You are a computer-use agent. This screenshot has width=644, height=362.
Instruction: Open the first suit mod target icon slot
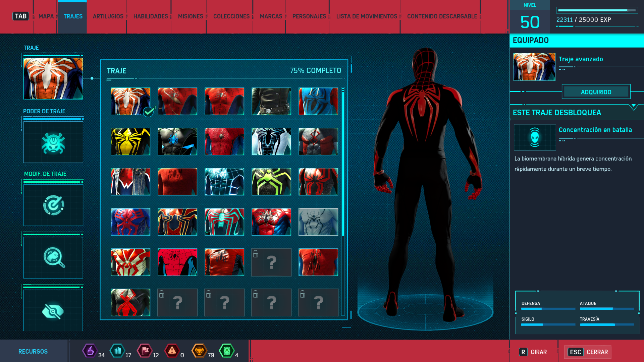53,205
